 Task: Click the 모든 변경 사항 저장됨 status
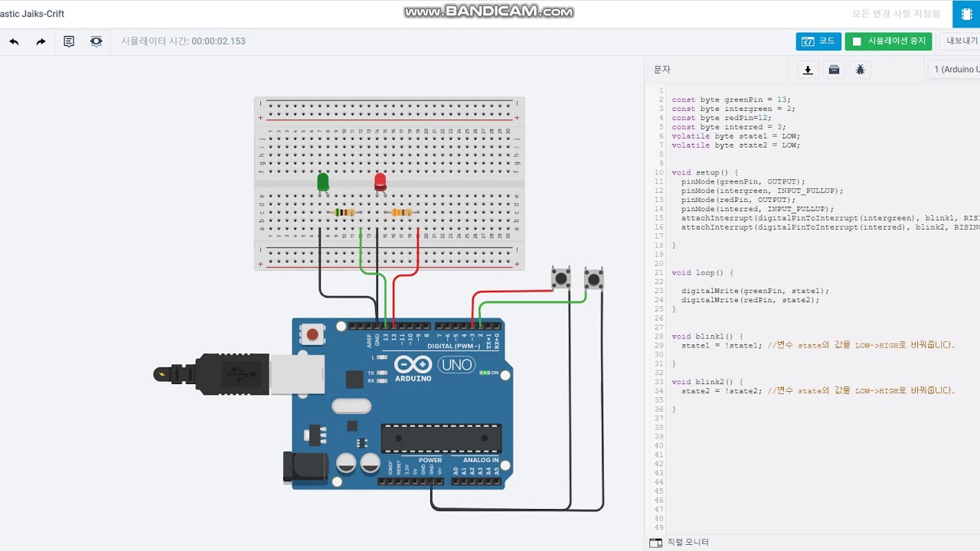click(x=897, y=14)
